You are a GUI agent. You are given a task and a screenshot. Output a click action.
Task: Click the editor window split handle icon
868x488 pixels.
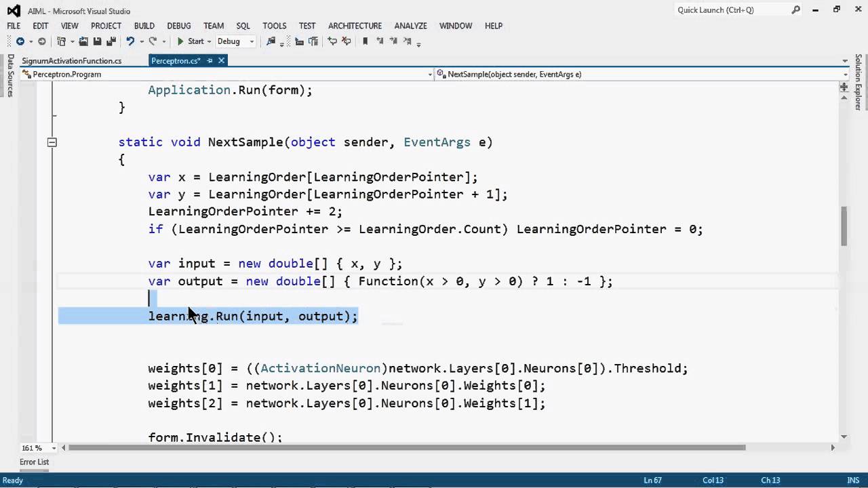[844, 87]
